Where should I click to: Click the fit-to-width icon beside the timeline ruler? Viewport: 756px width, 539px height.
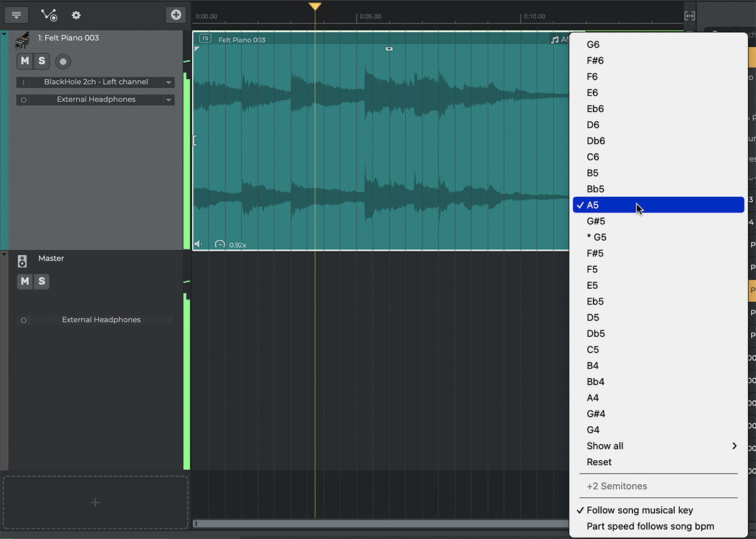[690, 16]
